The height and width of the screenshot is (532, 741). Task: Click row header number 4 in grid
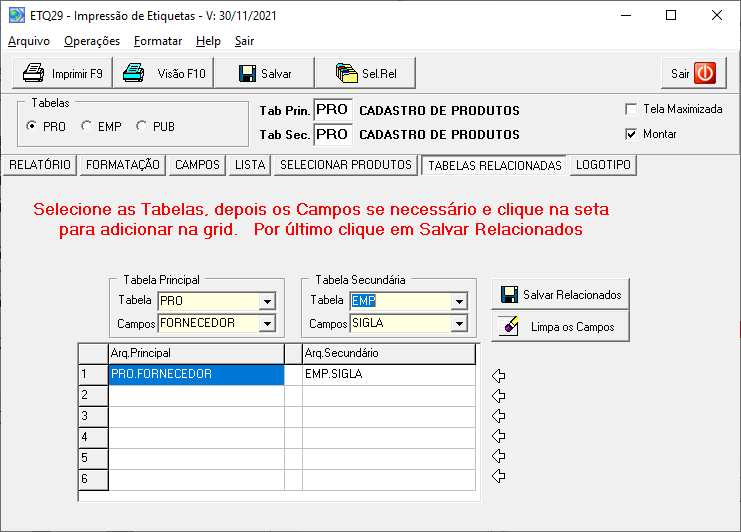[94, 437]
